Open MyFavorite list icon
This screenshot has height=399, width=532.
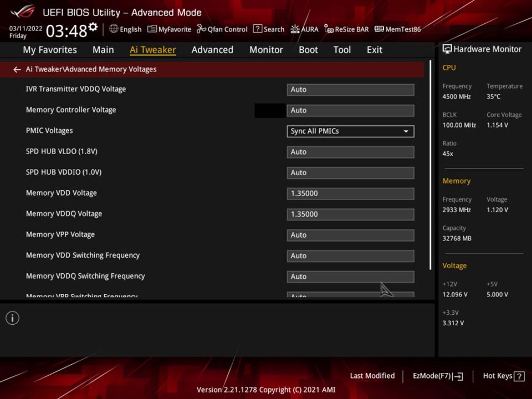pos(152,29)
